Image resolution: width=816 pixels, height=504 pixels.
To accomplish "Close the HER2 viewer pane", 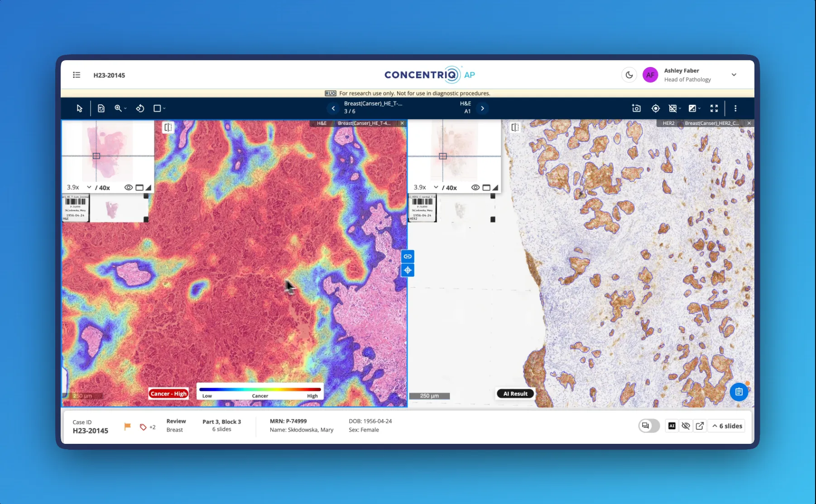I will (x=749, y=123).
